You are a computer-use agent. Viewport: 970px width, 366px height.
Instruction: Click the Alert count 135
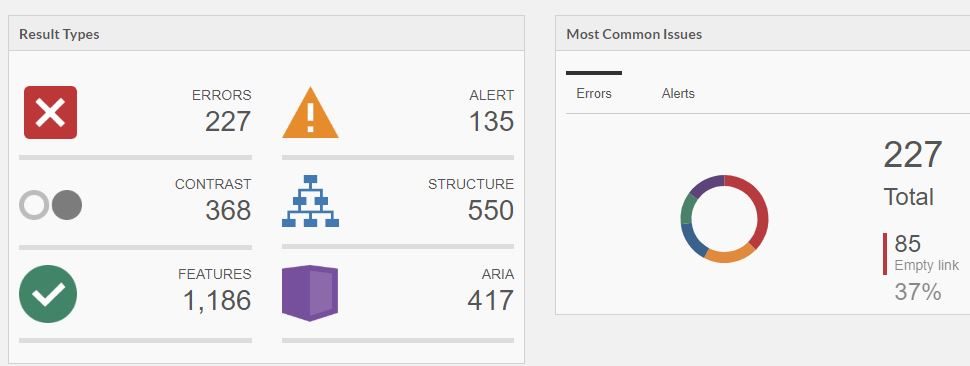491,121
